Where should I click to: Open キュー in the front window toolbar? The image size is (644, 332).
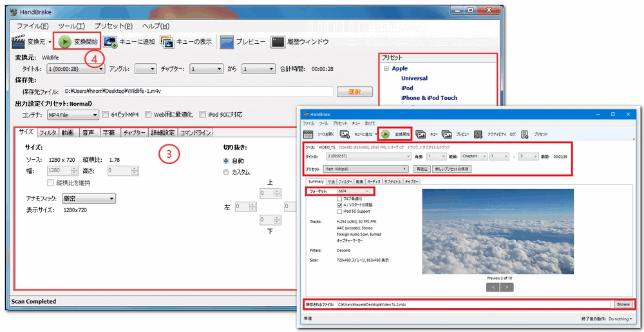click(427, 134)
